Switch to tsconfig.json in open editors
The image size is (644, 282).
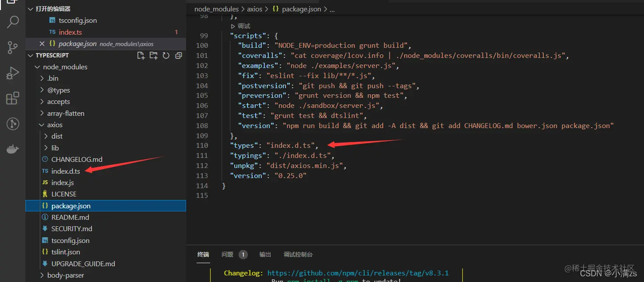tap(78, 20)
